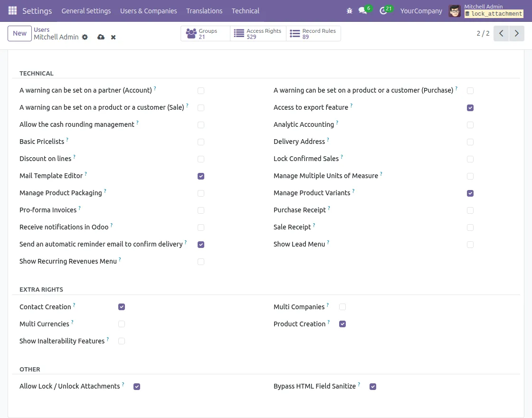Open the Groups 21 stat button
Viewport: 532px width, 418px height.
(205, 34)
